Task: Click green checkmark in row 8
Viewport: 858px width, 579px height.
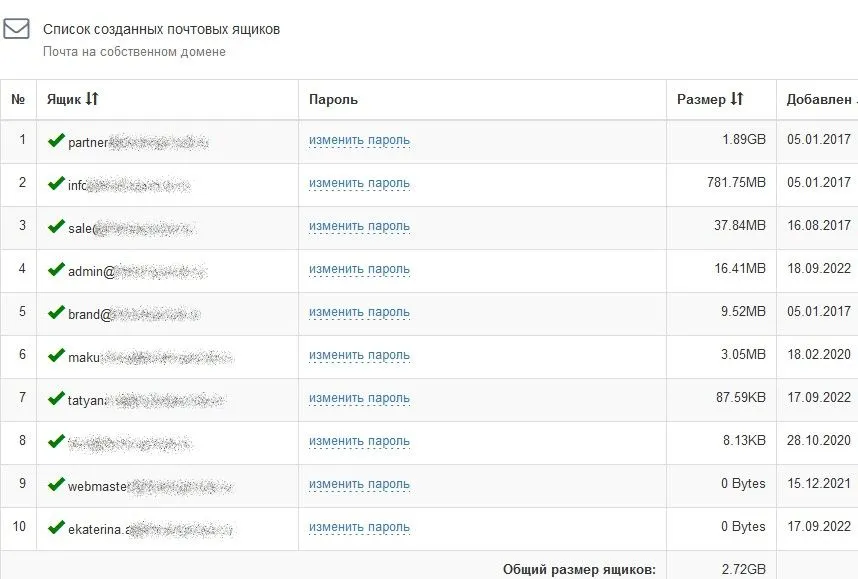Action: point(56,442)
